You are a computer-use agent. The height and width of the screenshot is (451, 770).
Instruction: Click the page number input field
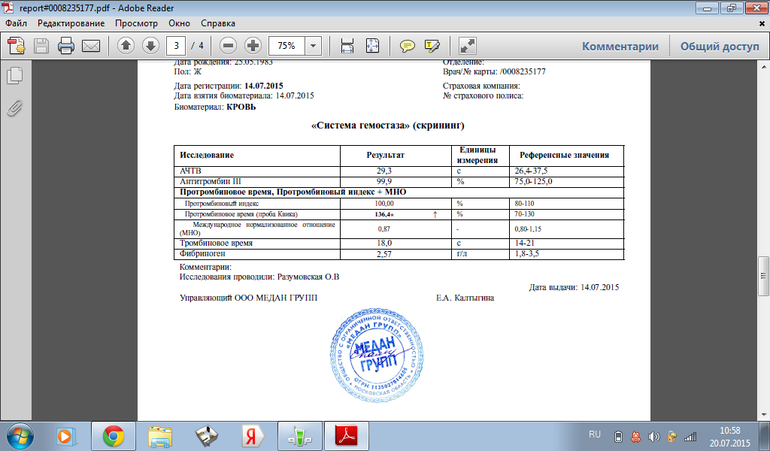tap(177, 46)
